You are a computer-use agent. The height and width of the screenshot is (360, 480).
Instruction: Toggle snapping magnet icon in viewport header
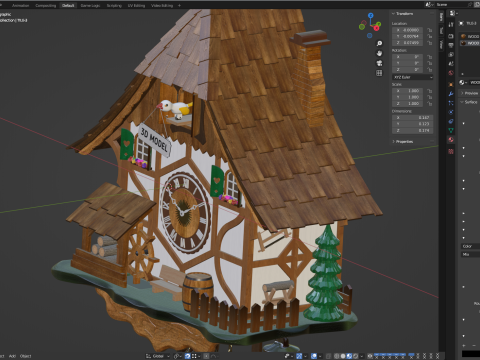[188, 356]
